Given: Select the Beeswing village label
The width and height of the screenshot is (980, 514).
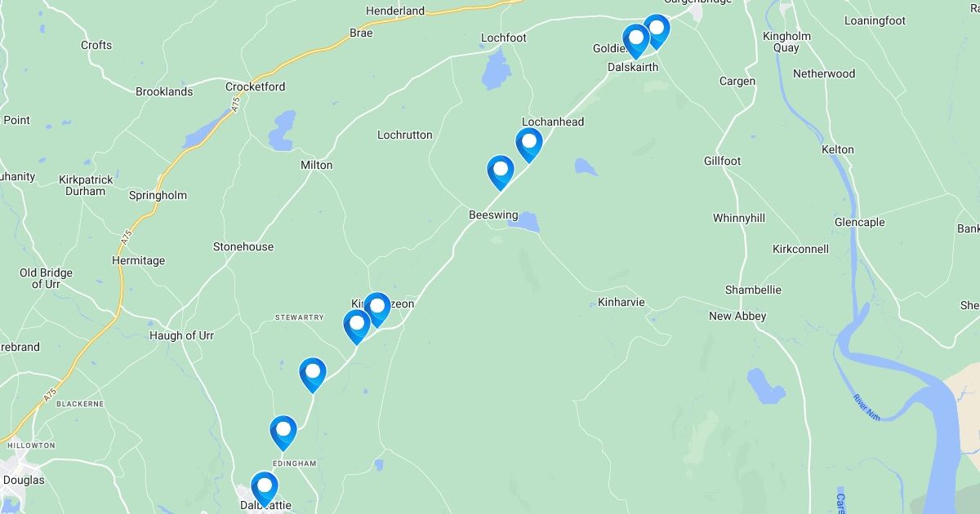Looking at the screenshot, I should [493, 215].
